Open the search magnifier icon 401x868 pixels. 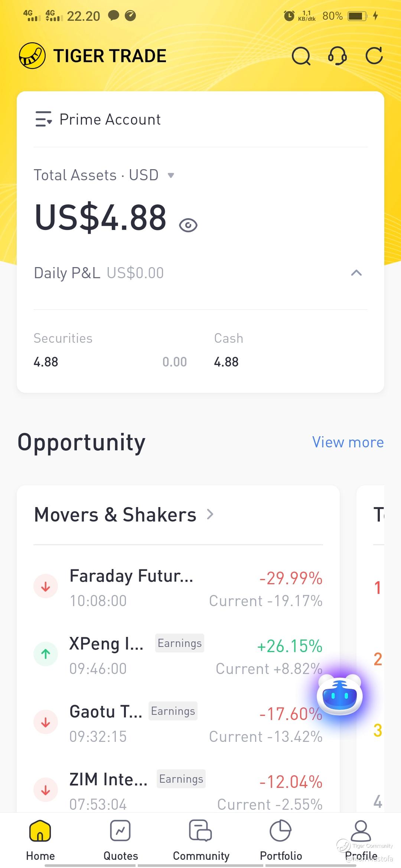[301, 56]
